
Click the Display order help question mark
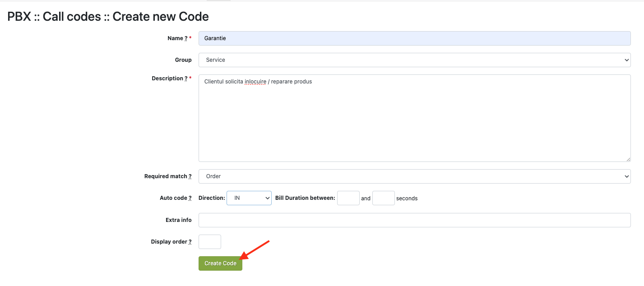190,242
